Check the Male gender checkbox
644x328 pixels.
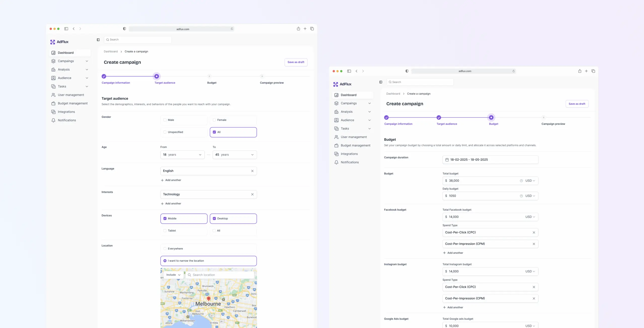[x=165, y=120]
